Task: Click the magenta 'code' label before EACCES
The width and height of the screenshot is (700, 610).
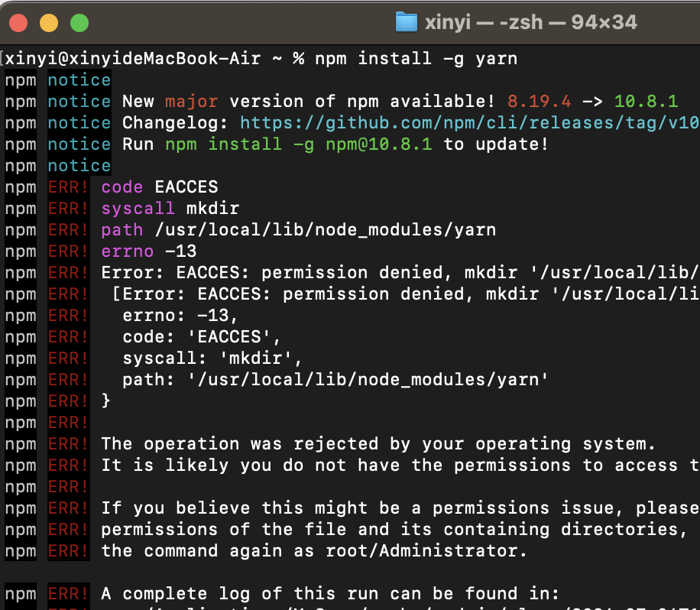Action: (x=122, y=187)
